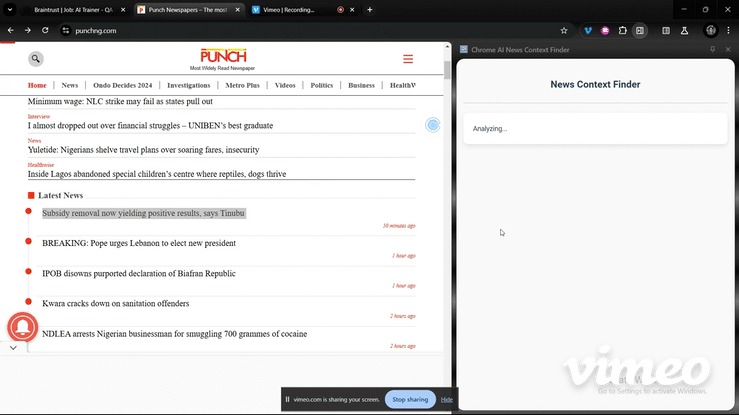Pin the side panel with the pin icon
The height and width of the screenshot is (415, 739).
point(713,49)
